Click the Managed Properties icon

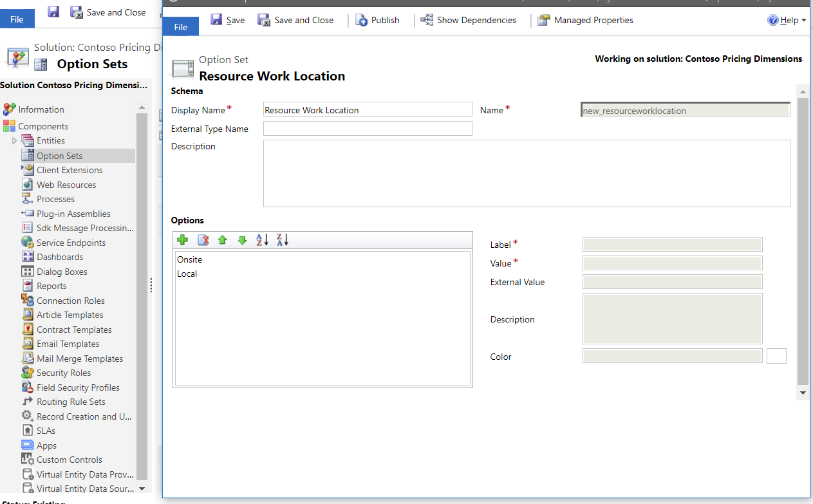[544, 20]
